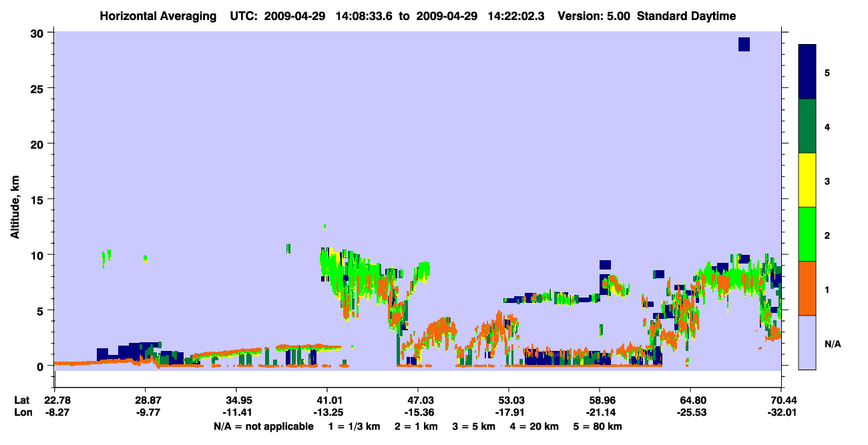The height and width of the screenshot is (445, 868).
Task: Click the y-axis tick label 10
Action: tap(38, 255)
